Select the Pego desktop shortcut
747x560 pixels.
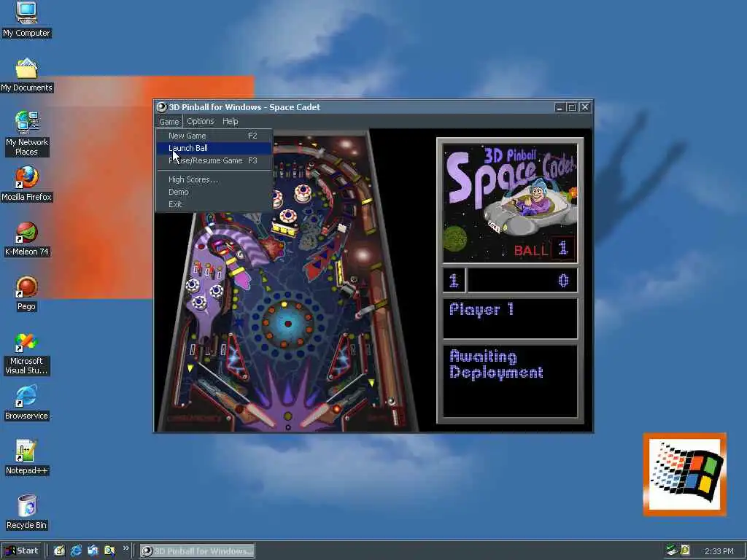(27, 294)
